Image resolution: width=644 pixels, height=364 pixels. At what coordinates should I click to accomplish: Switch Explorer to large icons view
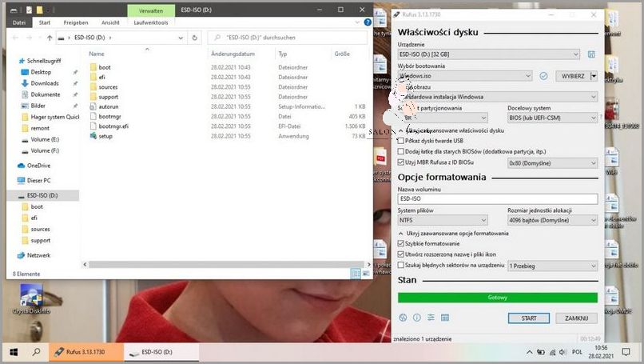coord(366,274)
